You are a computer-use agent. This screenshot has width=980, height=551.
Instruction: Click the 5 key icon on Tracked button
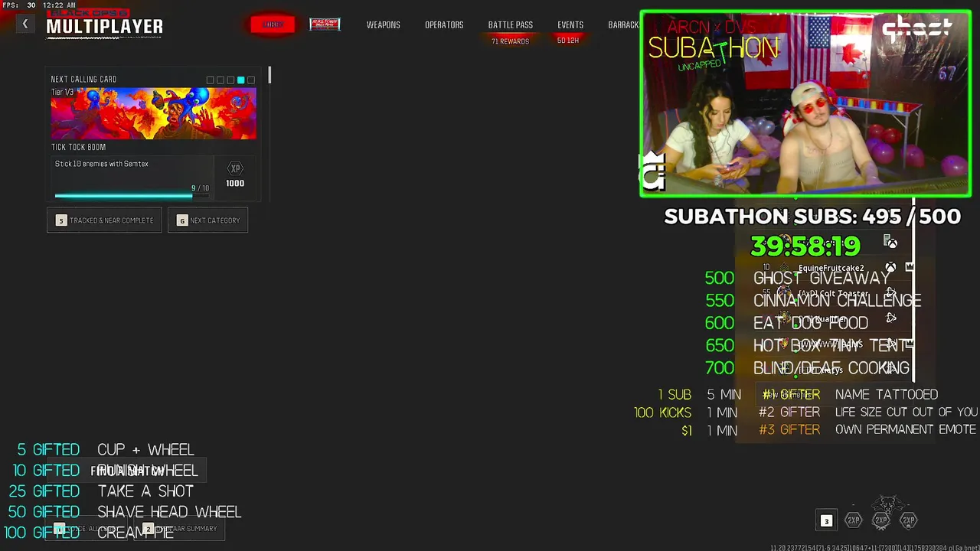click(61, 220)
